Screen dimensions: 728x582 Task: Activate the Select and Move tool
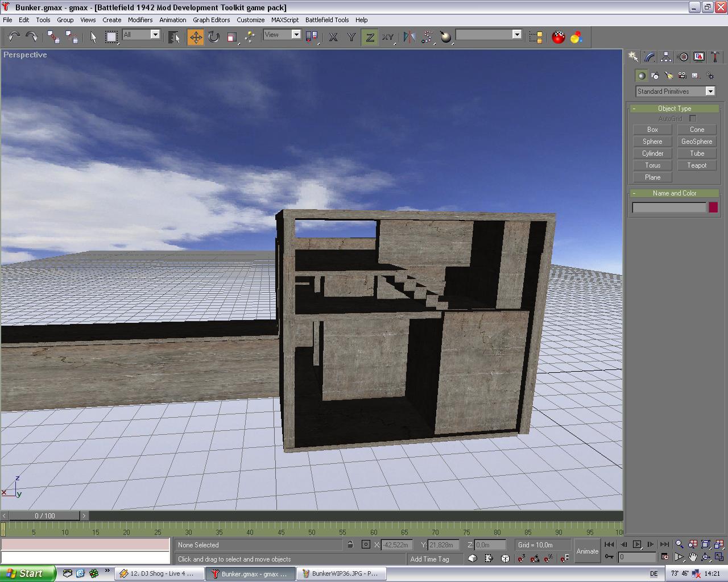click(195, 37)
